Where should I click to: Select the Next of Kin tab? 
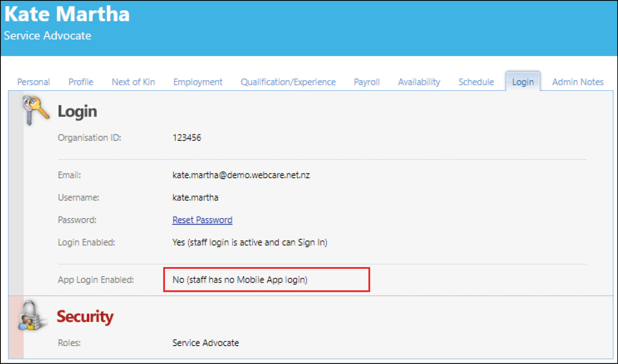[x=133, y=82]
